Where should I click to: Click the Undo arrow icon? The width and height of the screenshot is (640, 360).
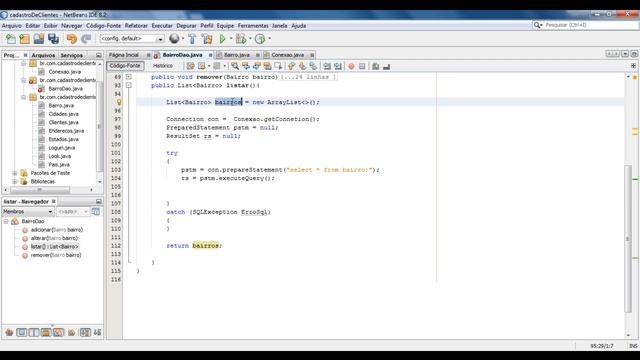[72, 39]
